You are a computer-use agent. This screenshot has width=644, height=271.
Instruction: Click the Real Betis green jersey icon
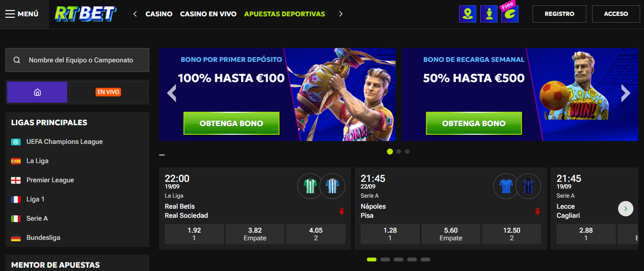310,186
